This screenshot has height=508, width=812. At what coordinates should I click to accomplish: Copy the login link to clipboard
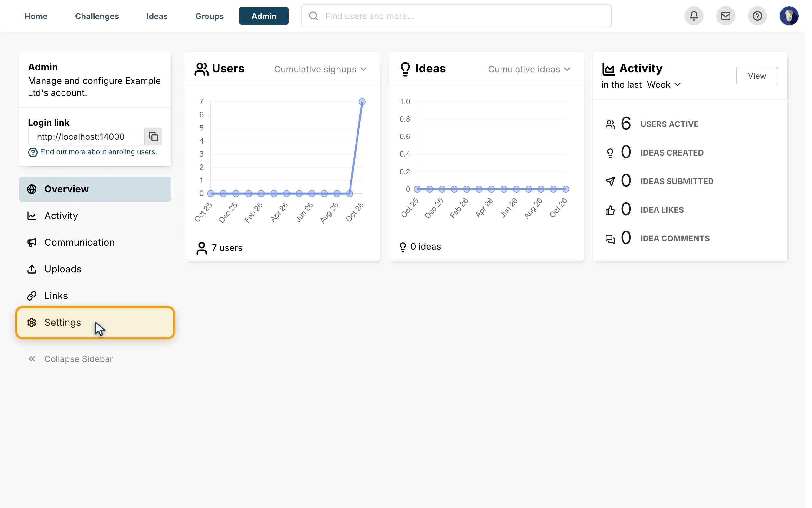point(153,137)
